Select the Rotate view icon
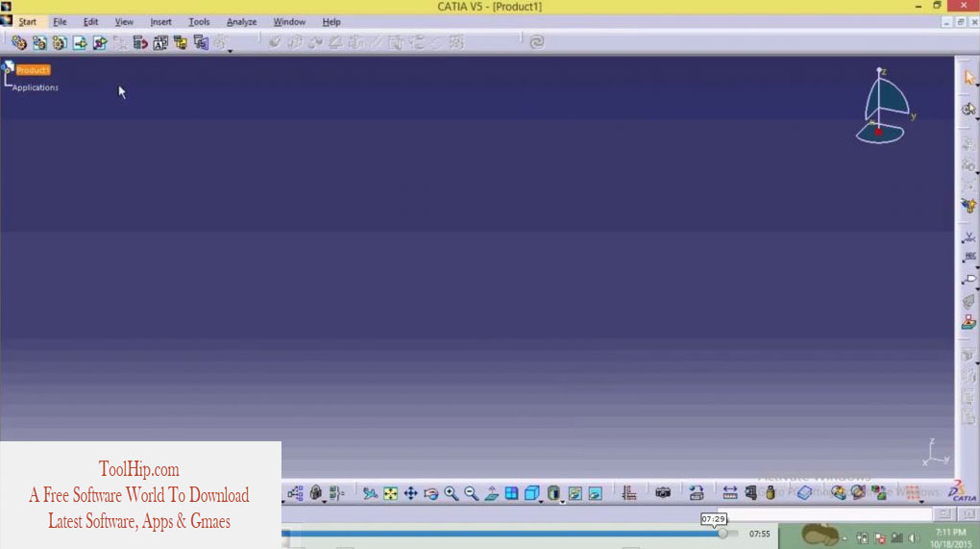 (430, 493)
